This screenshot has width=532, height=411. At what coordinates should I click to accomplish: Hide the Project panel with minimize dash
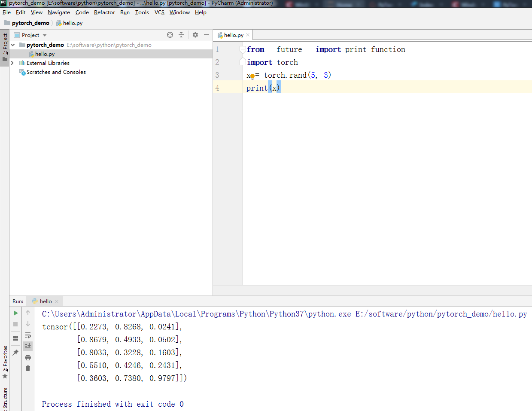[207, 35]
